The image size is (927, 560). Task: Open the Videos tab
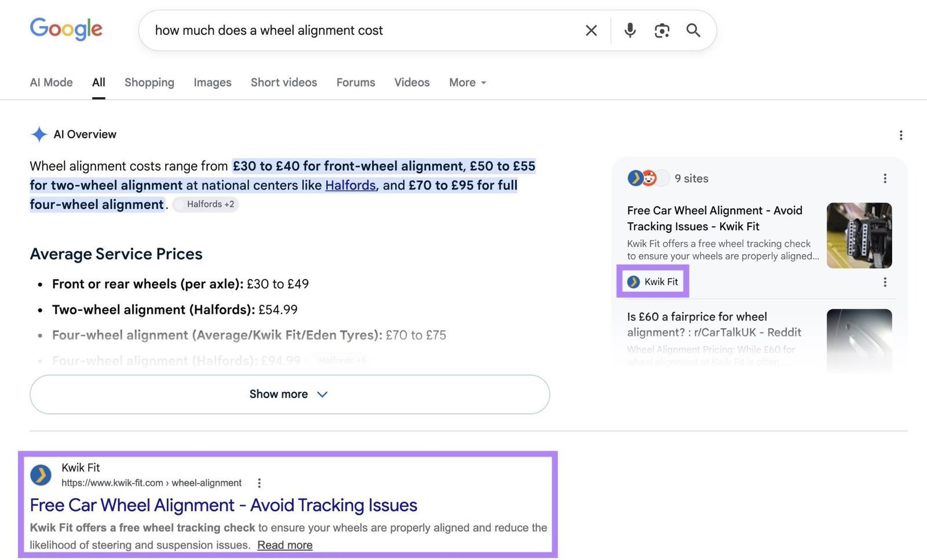[x=412, y=82]
